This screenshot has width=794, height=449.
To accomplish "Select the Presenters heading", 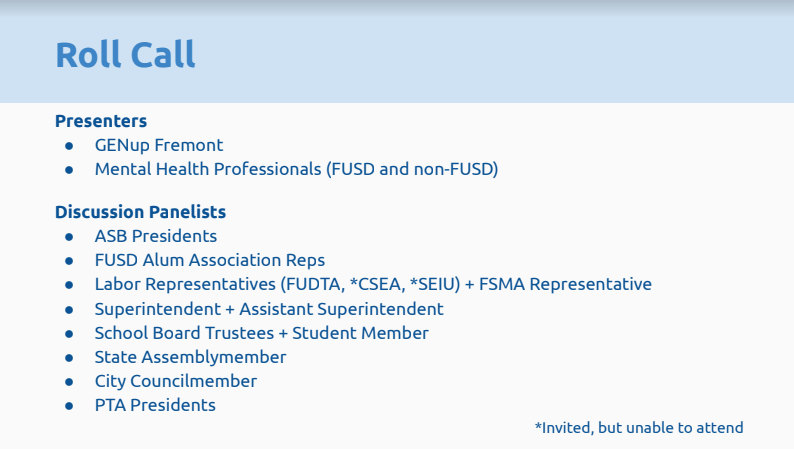I will point(101,121).
